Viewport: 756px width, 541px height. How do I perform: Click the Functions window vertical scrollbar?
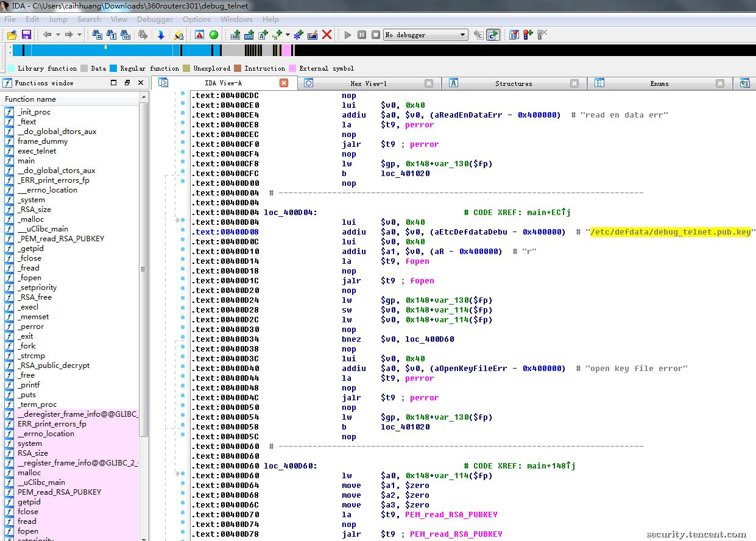144,268
